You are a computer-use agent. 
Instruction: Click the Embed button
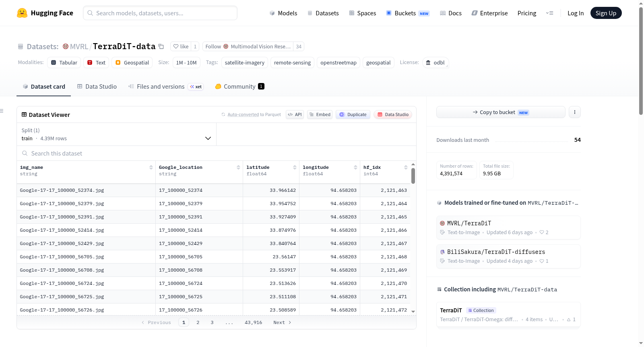[320, 114]
